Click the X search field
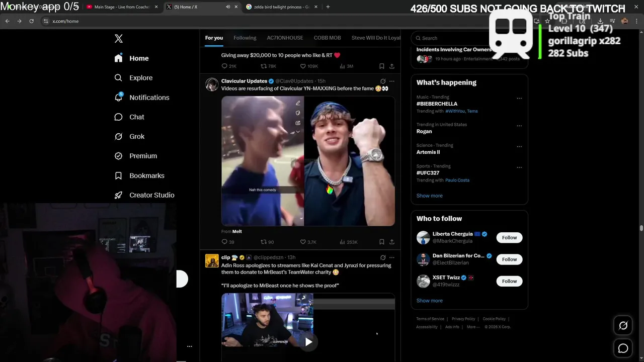Image resolution: width=644 pixels, height=362 pixels. (x=469, y=38)
